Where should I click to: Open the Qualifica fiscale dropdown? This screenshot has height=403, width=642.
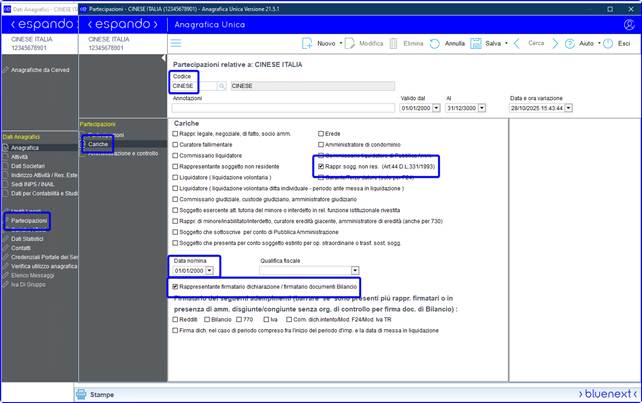(355, 270)
